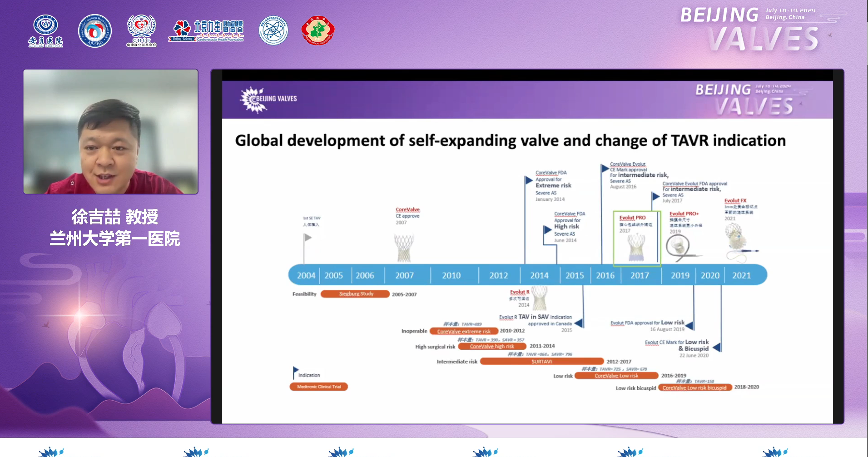
Task: Select 2004 on the timeline
Action: pos(306,275)
